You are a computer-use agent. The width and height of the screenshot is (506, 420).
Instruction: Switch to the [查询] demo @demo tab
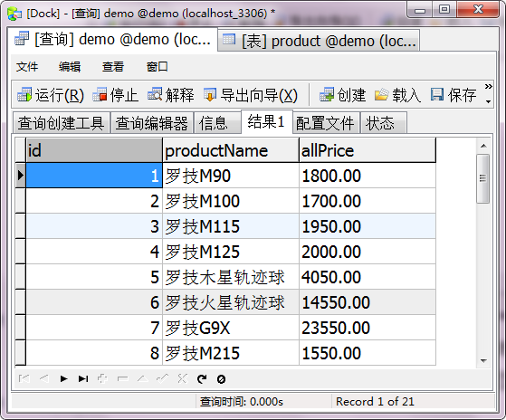tap(112, 40)
